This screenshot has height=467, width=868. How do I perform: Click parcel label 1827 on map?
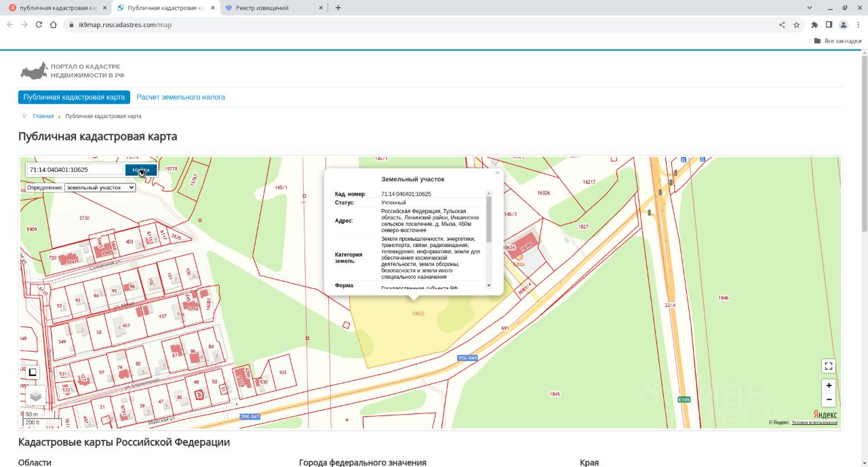tap(583, 226)
